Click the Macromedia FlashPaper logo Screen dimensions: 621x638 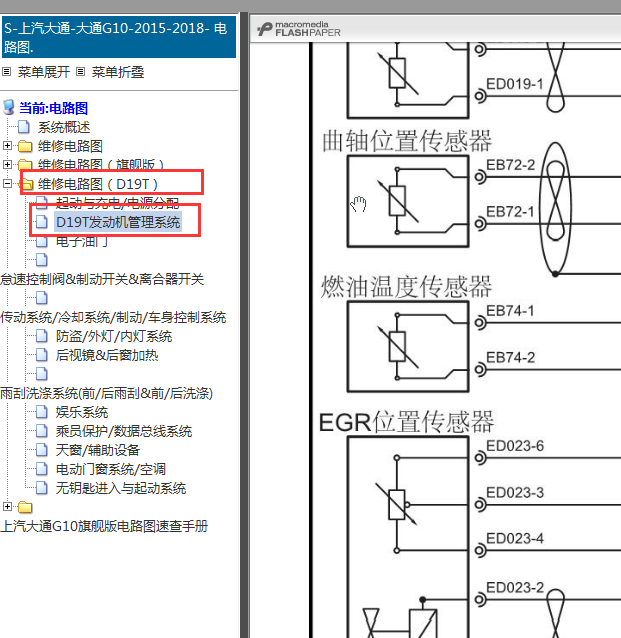pos(299,29)
